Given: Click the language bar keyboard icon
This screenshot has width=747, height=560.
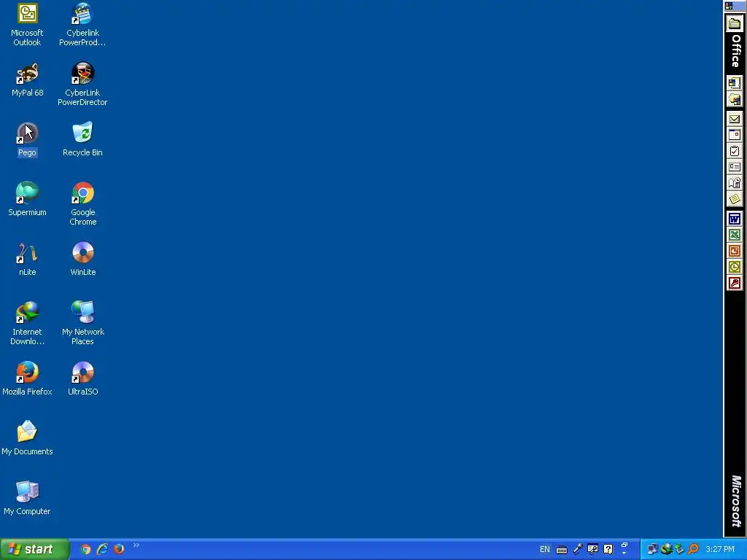Looking at the screenshot, I should pos(562,550).
